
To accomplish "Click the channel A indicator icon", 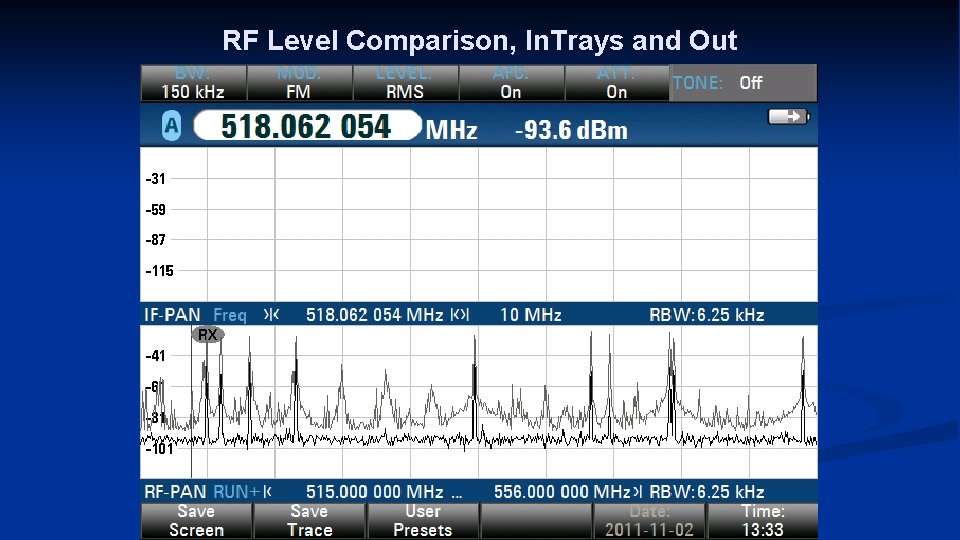I will 171,126.
